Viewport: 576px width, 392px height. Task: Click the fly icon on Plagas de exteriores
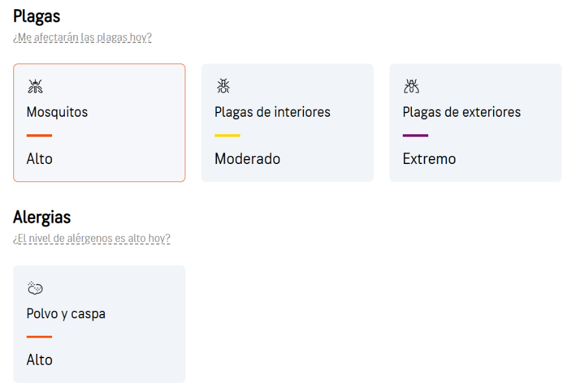pyautogui.click(x=411, y=86)
